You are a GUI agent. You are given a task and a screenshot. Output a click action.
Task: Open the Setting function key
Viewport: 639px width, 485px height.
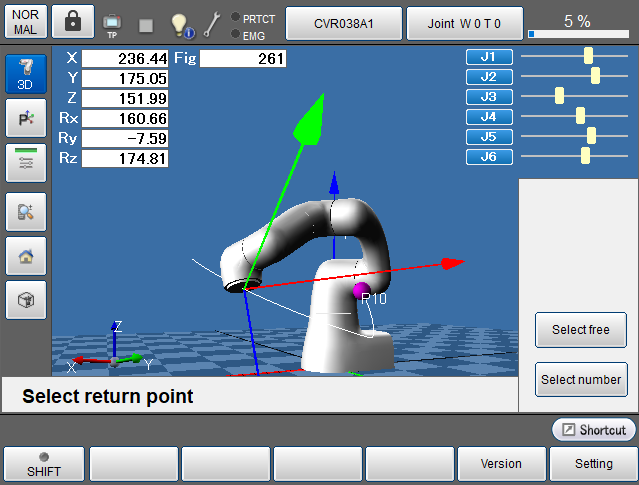coord(593,464)
